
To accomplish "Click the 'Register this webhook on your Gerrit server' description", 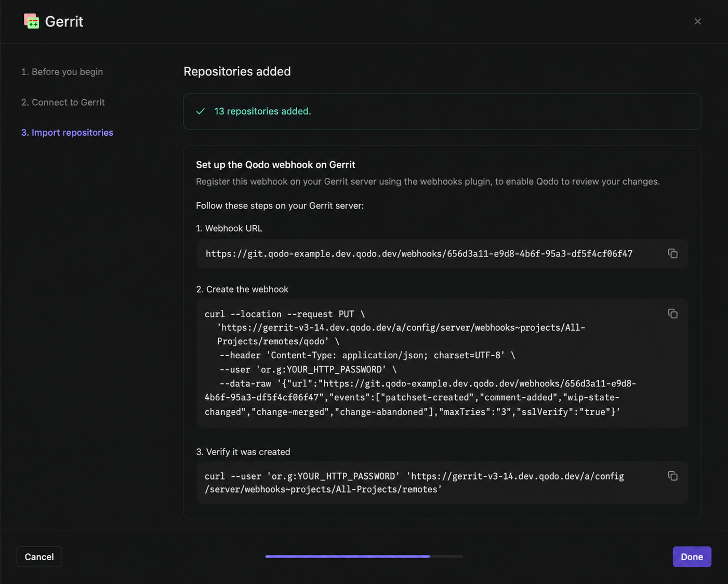I will point(428,181).
